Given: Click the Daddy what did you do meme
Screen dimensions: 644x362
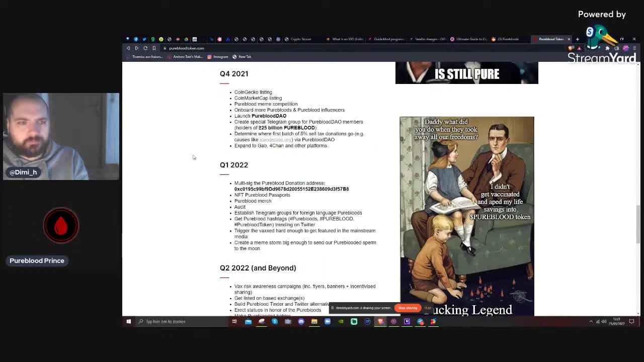Looking at the screenshot, I should [x=467, y=216].
